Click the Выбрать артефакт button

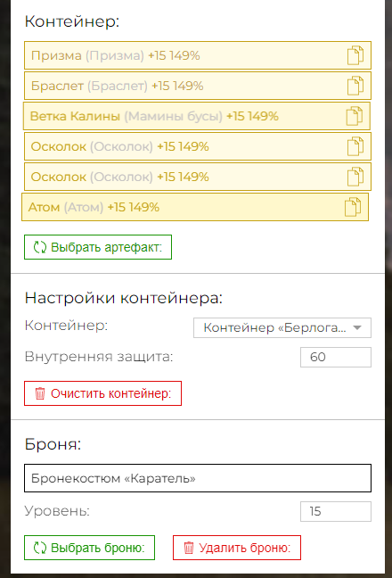coord(98,247)
